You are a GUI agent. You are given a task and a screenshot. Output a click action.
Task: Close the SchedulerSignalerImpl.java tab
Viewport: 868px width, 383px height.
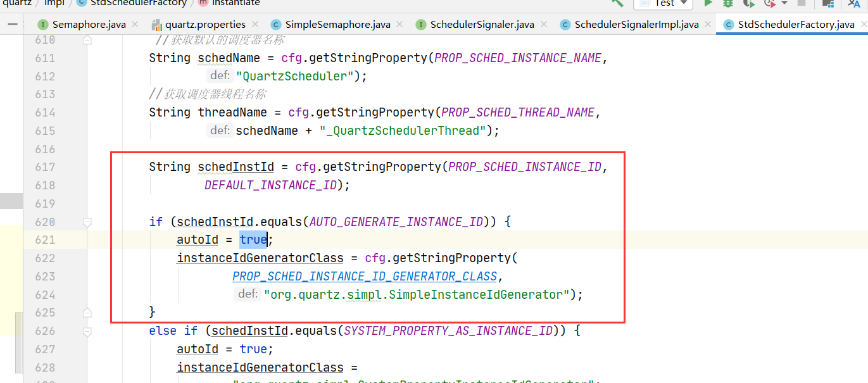(708, 25)
